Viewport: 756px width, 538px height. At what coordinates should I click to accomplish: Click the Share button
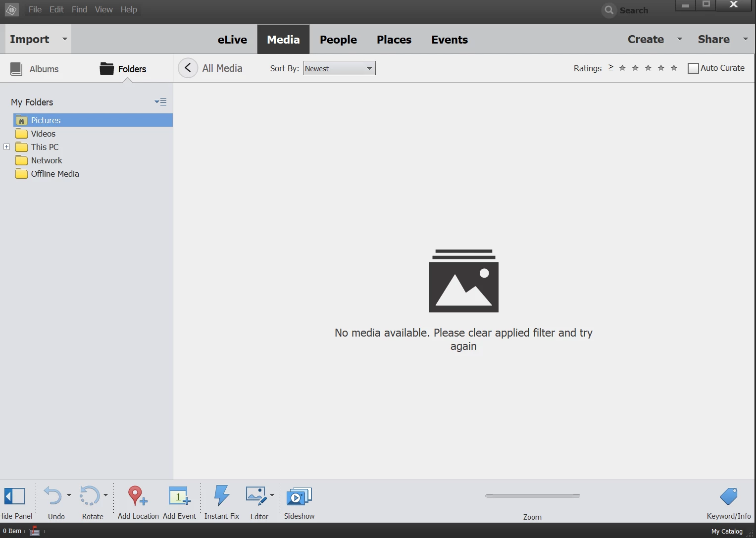(x=713, y=39)
